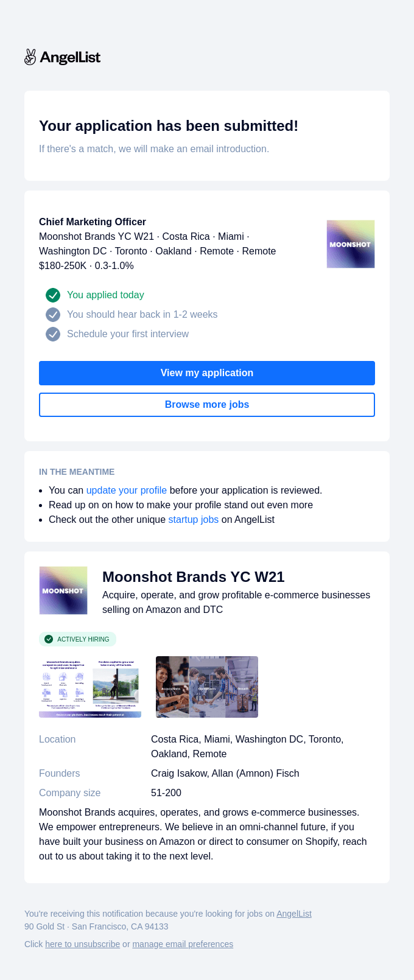Open the startup jobs link
Screen dimensions: 414x980
click(x=194, y=519)
